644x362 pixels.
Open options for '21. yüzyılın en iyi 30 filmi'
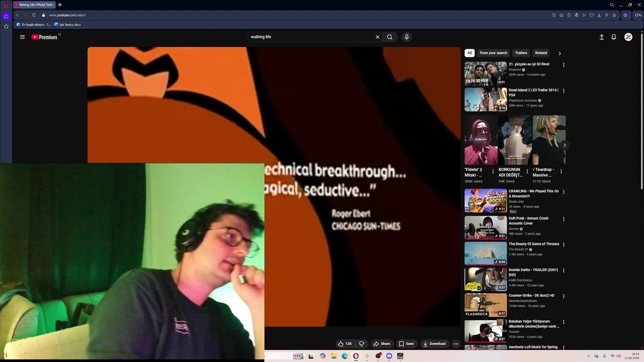pyautogui.click(x=563, y=65)
